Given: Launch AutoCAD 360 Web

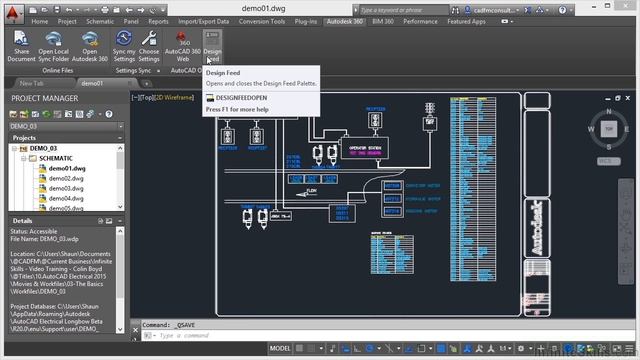Looking at the screenshot, I should pos(182,46).
